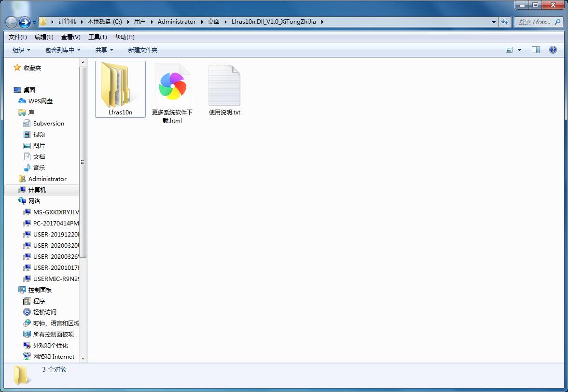Select network computer USER-20201017
This screenshot has width=568, height=392.
[x=56, y=268]
